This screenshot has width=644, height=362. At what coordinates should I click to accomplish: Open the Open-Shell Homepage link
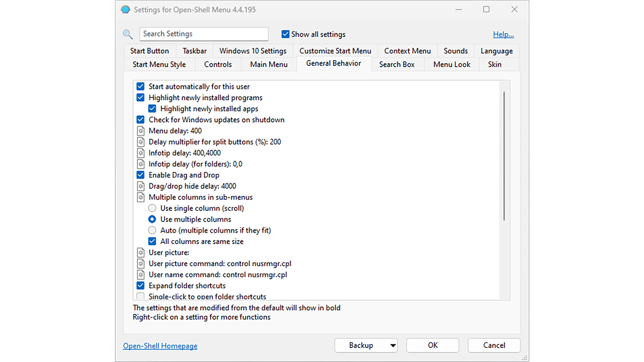(160, 346)
